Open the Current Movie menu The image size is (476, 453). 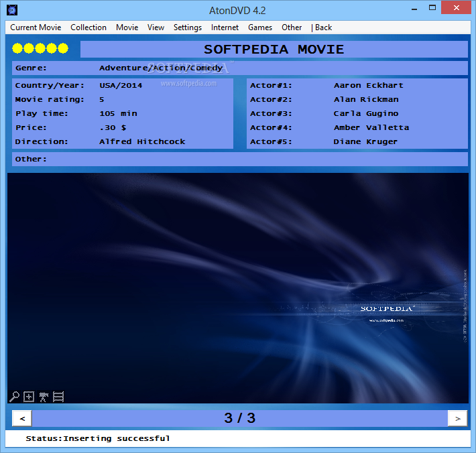[36, 27]
